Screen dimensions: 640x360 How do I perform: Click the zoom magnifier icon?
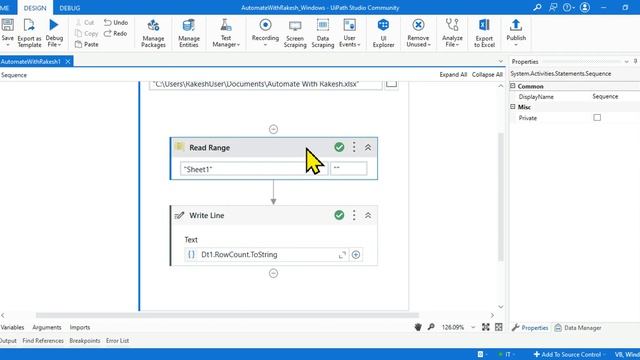[x=431, y=327]
